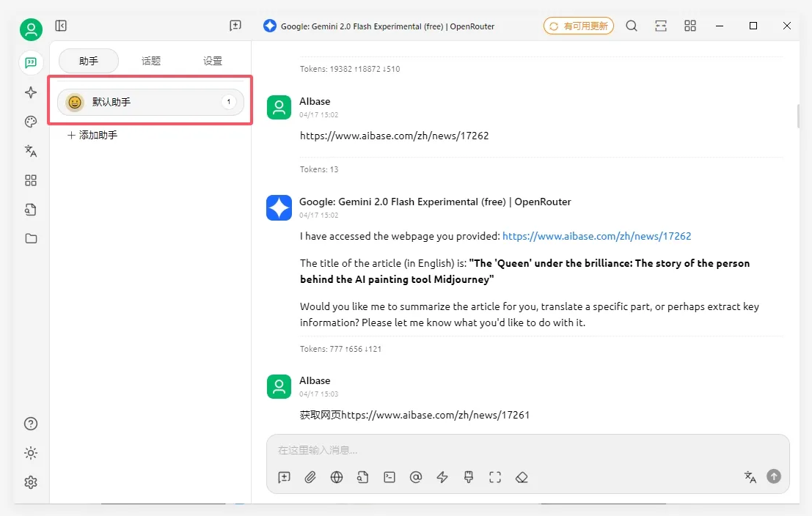Toggle light/dark theme sun icon
This screenshot has height=516, width=812.
click(x=31, y=453)
